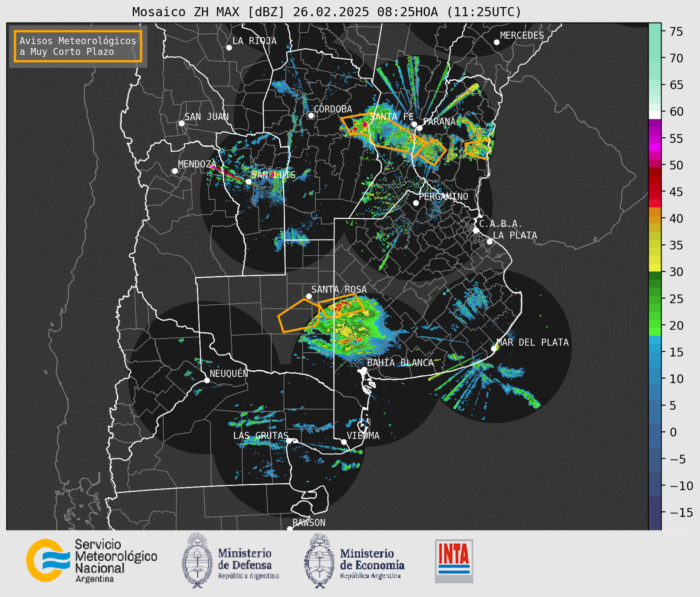
Task: Click the SANTA ROSA city label
Action: [339, 289]
